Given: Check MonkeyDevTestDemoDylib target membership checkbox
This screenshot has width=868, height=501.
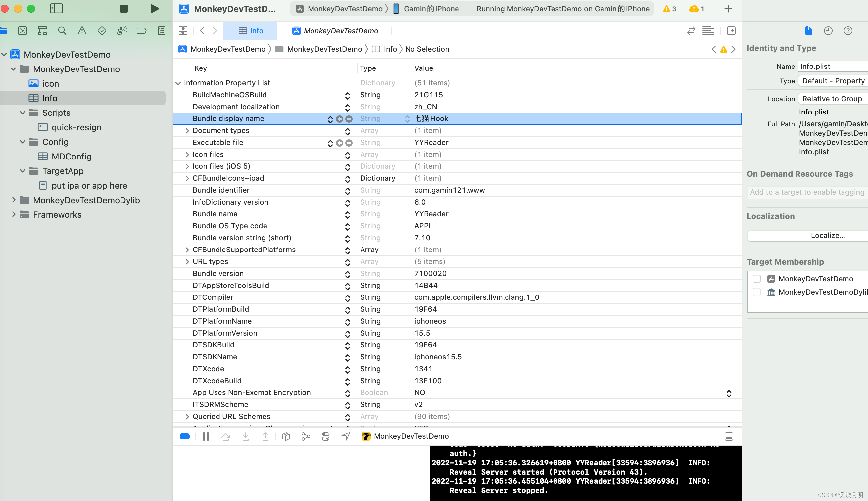Looking at the screenshot, I should 756,292.
